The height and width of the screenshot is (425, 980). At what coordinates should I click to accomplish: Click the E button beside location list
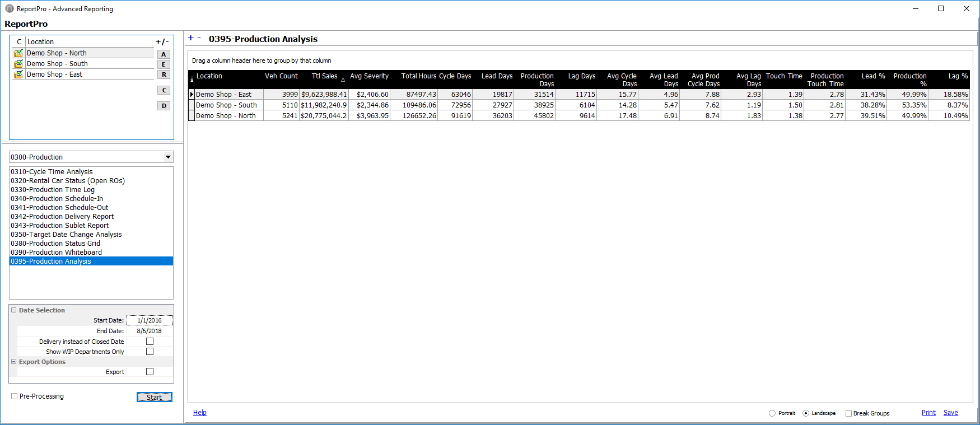click(x=164, y=64)
